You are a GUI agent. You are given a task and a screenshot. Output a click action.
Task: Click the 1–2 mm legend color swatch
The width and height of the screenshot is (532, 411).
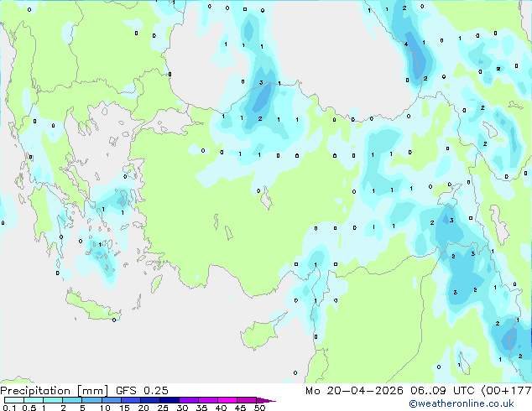pos(53,400)
